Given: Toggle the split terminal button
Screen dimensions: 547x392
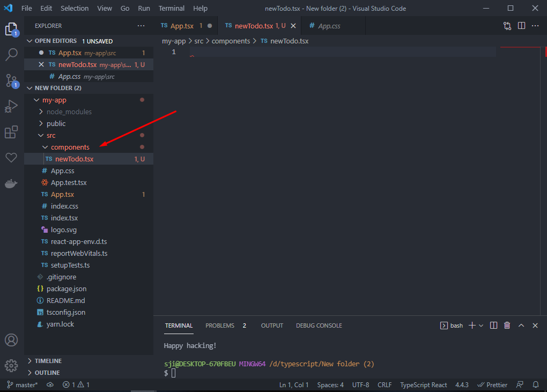Looking at the screenshot, I should (493, 326).
